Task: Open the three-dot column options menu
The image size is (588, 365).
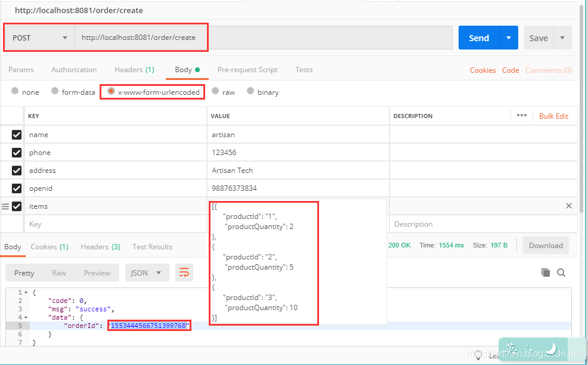Action: pos(522,116)
